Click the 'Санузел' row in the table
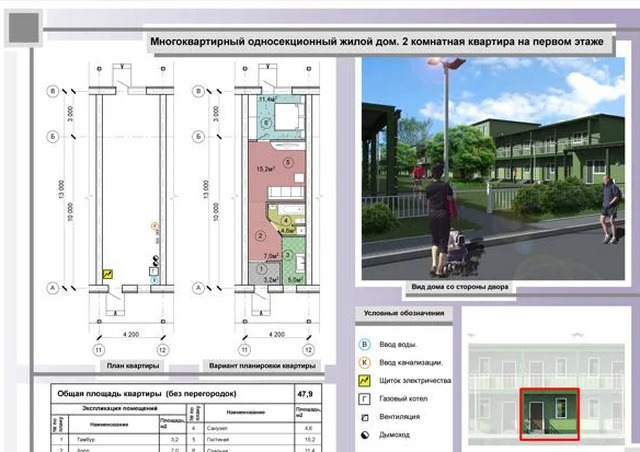 (x=254, y=428)
